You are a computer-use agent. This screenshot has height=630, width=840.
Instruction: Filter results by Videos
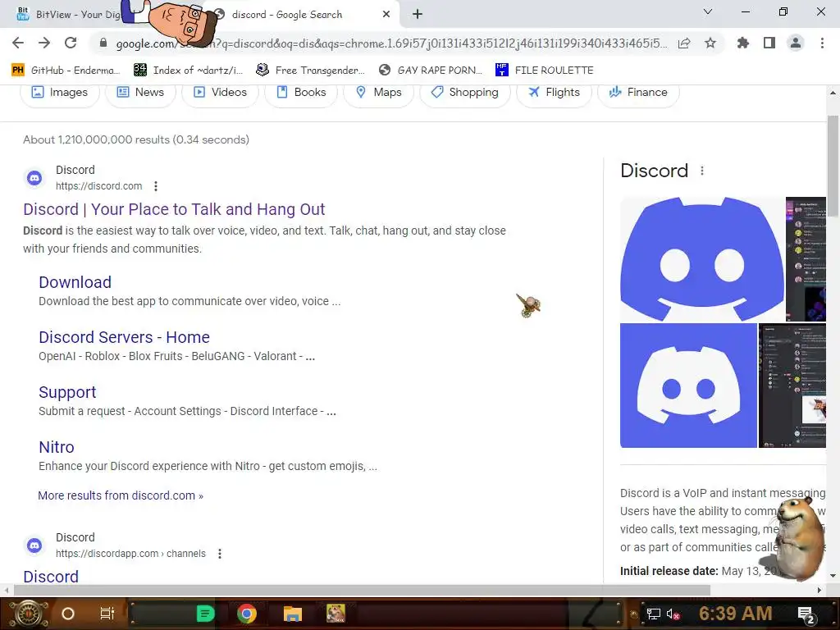click(x=220, y=92)
